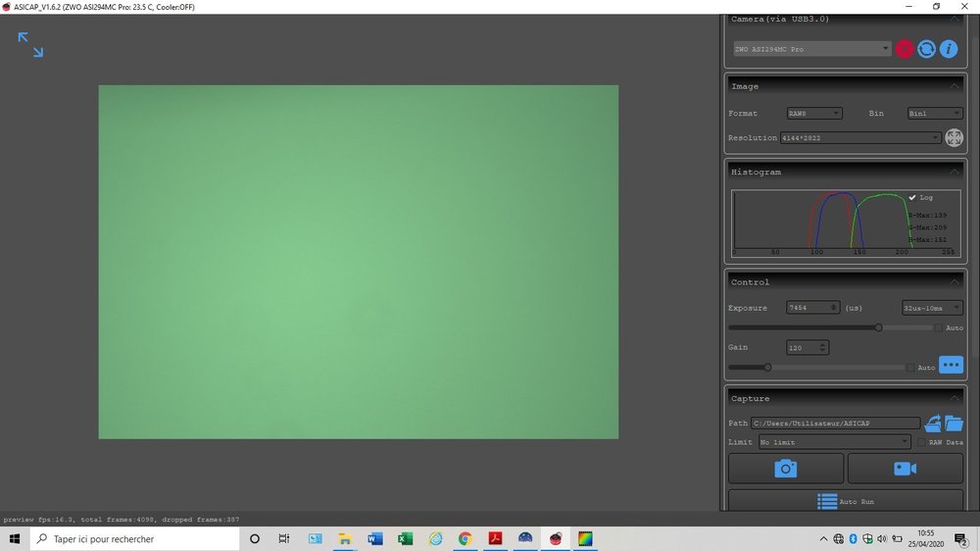Enable Auto gain checkbox

coord(910,368)
